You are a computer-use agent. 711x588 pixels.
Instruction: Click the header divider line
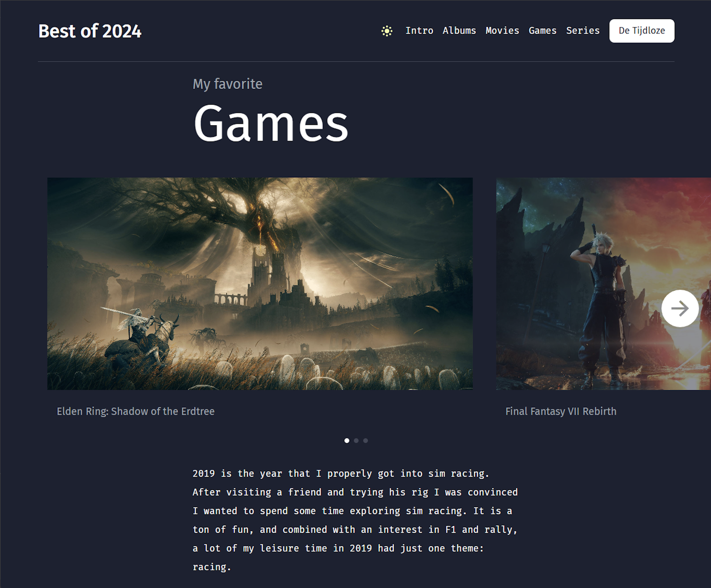(356, 62)
